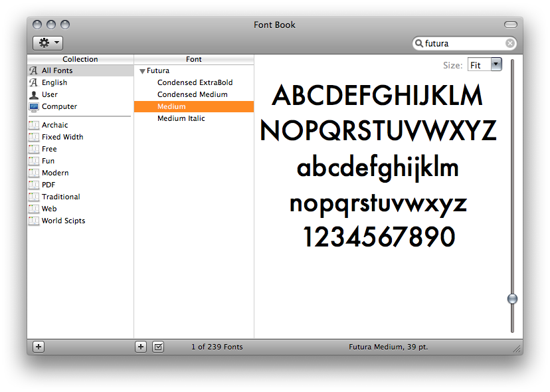Select Medium Italic typeface
The image size is (550, 392).
coord(181,118)
